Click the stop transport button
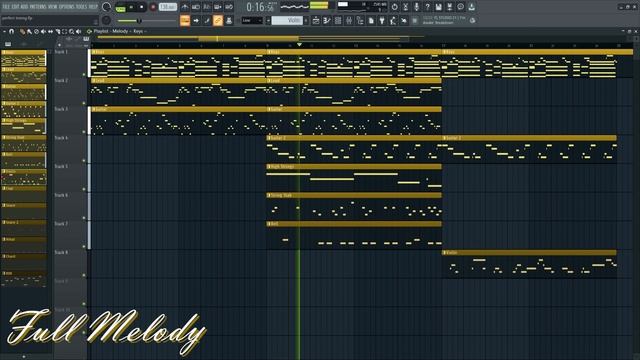The image size is (640, 360). point(142,7)
